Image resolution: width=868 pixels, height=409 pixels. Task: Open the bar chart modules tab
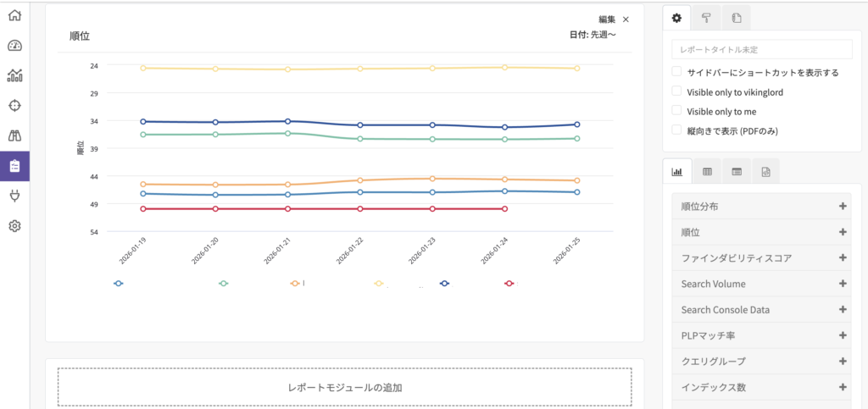(677, 172)
